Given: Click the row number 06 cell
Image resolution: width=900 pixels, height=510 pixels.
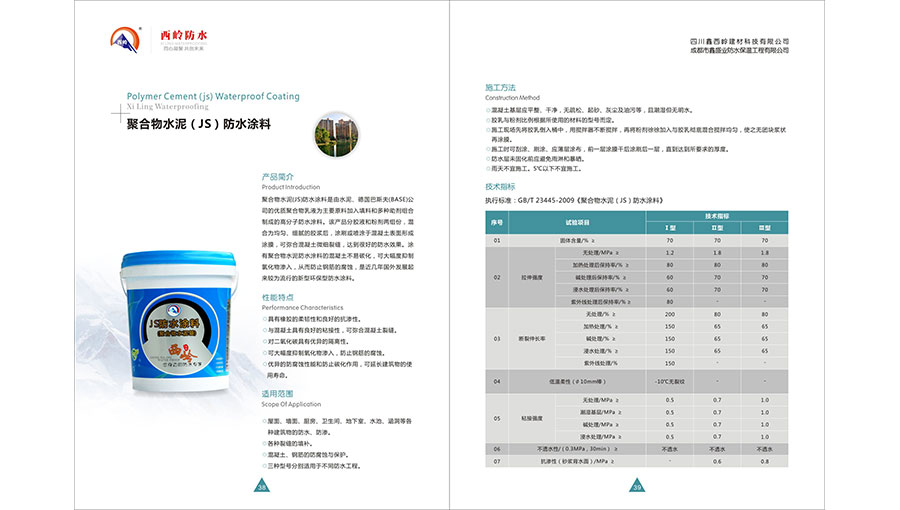Looking at the screenshot, I should point(497,449).
